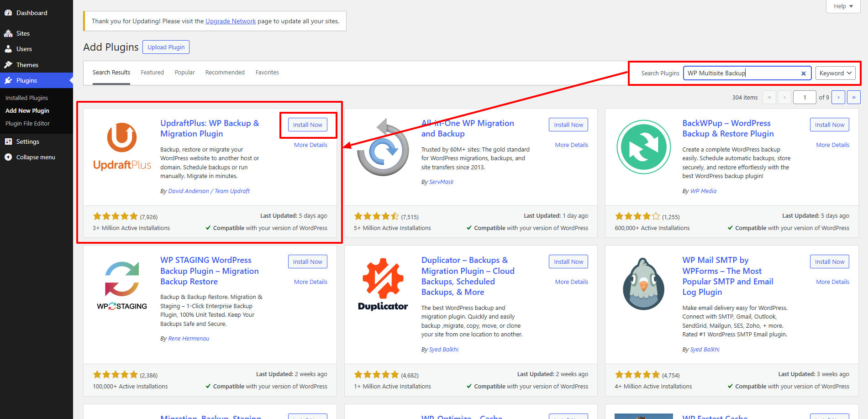Click the current page number field
The width and height of the screenshot is (868, 419).
point(805,97)
